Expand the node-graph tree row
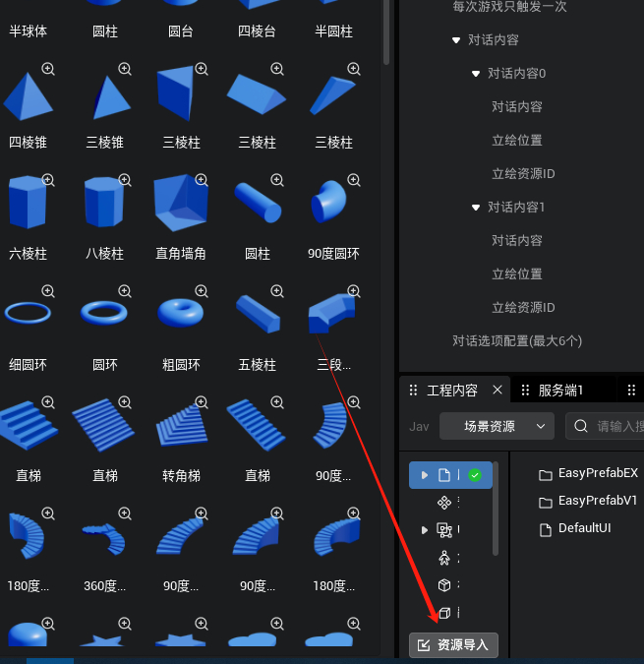This screenshot has height=664, width=644. (425, 530)
